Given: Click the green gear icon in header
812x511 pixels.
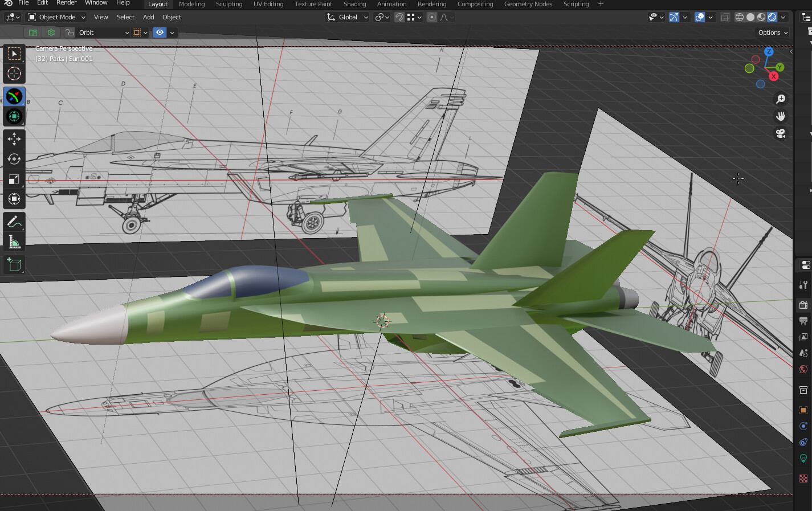Looking at the screenshot, I should coord(51,32).
